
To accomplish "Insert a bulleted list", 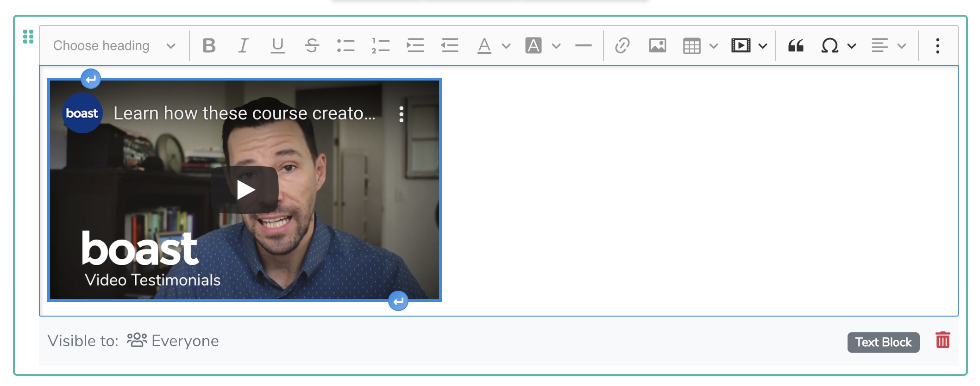I will pyautogui.click(x=346, y=46).
